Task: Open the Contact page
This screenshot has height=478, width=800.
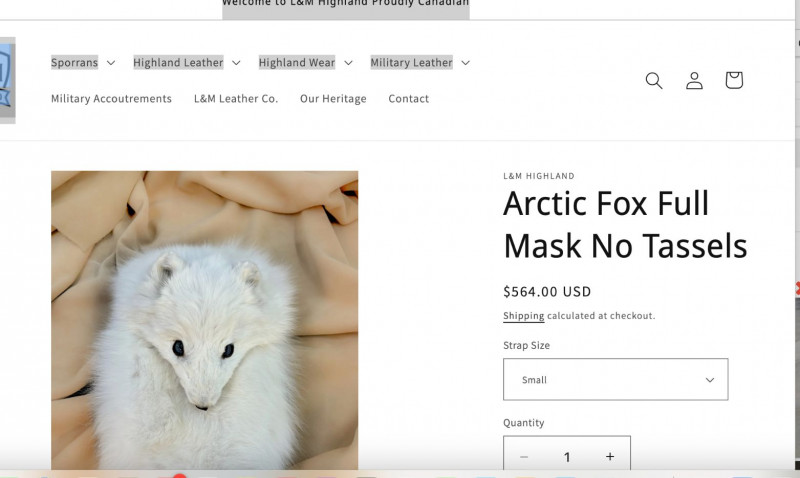Action: coord(408,99)
